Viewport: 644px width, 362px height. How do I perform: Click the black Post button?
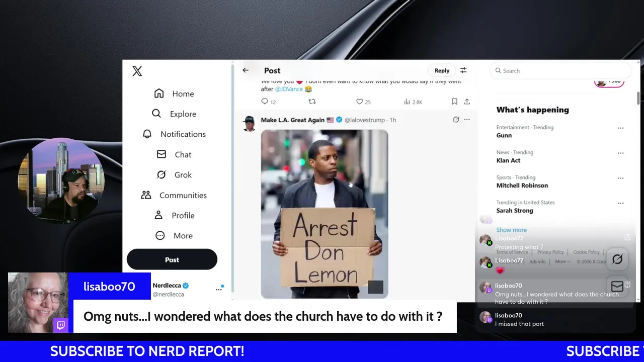click(172, 259)
